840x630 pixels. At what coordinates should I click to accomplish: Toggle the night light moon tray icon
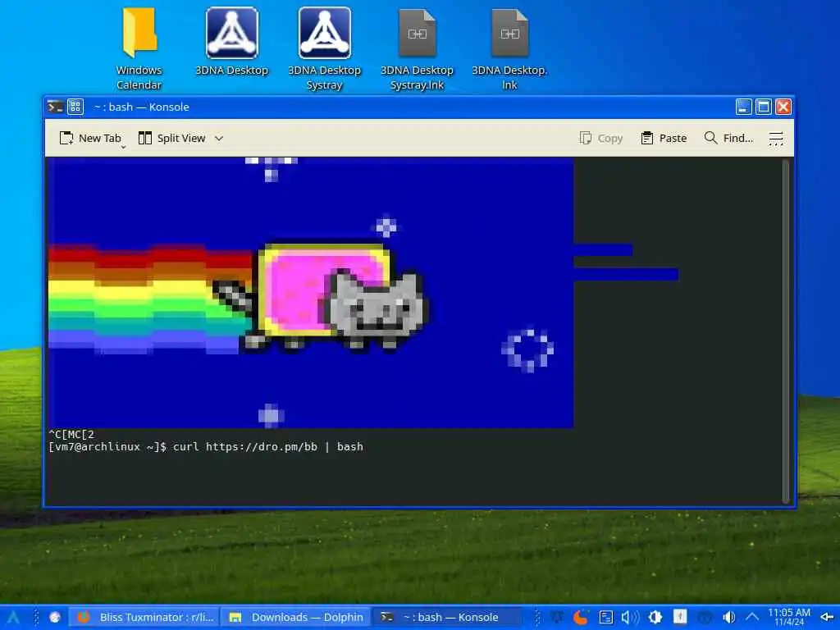click(x=581, y=617)
